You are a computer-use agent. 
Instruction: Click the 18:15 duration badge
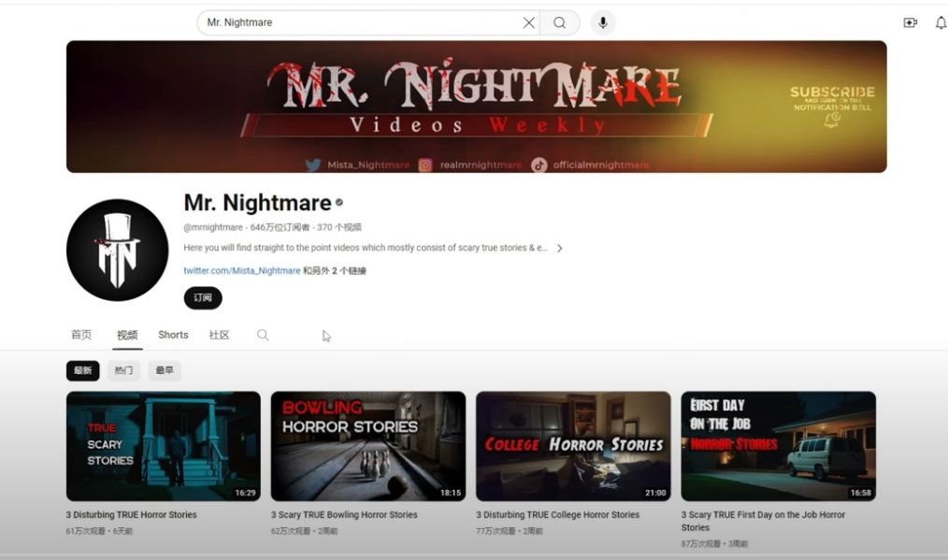(451, 493)
